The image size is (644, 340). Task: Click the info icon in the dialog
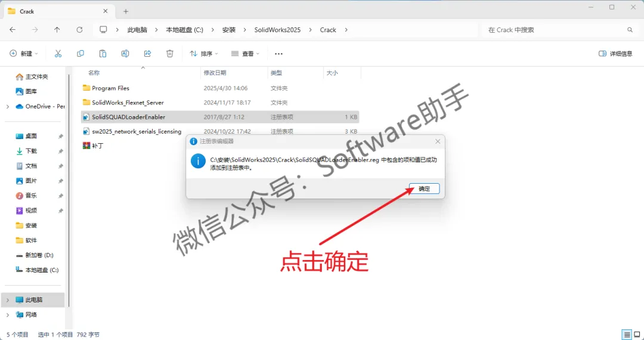[198, 161]
